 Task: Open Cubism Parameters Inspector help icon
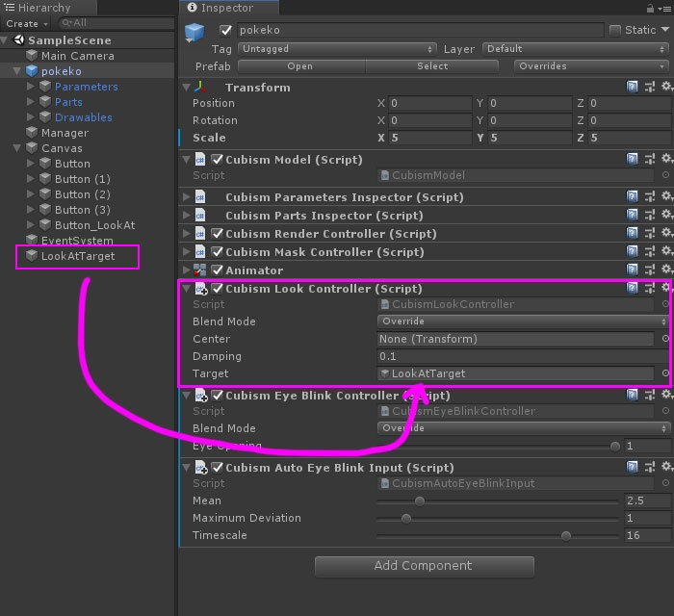click(x=632, y=196)
